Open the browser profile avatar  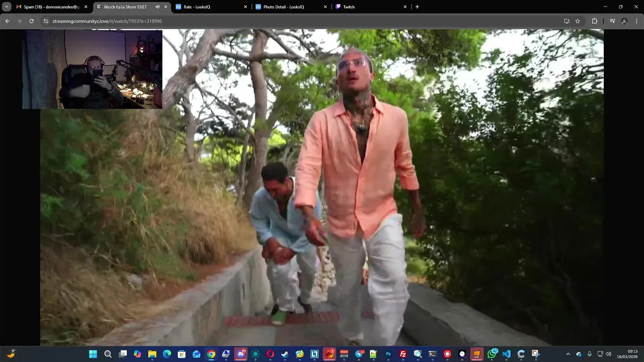click(624, 21)
